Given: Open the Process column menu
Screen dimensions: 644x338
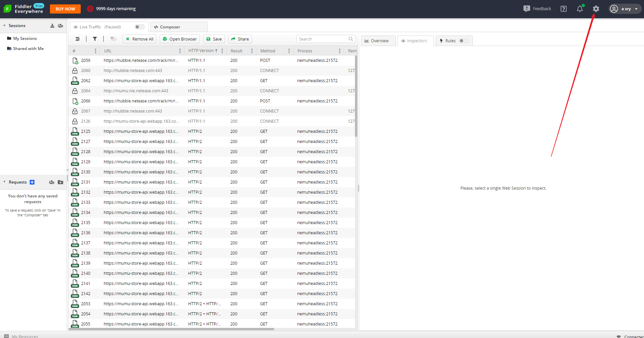Looking at the screenshot, I should 340,51.
